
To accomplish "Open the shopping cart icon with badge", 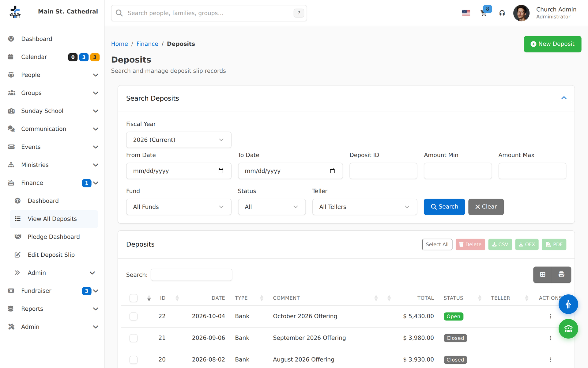I will [x=484, y=13].
